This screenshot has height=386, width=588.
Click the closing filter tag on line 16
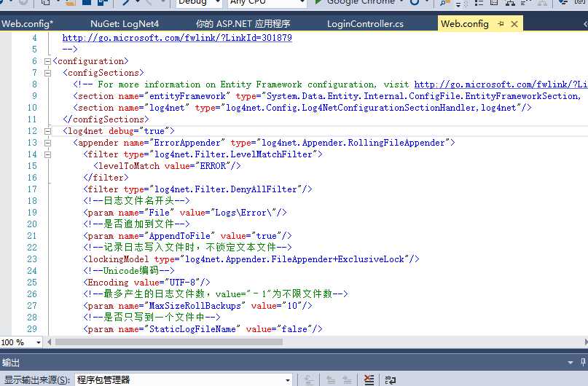[x=106, y=178]
